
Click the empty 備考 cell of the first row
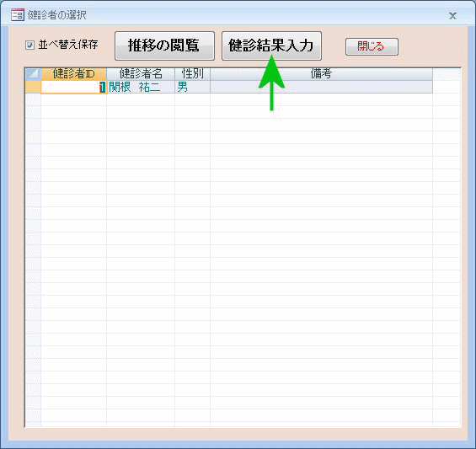pyautogui.click(x=321, y=87)
